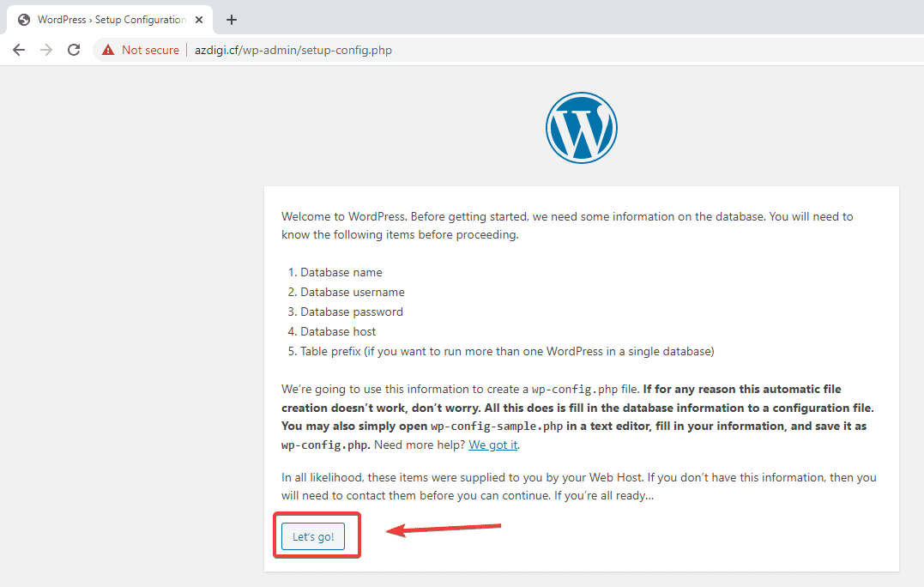Close the WordPress Setup Configuration tab

click(x=198, y=19)
